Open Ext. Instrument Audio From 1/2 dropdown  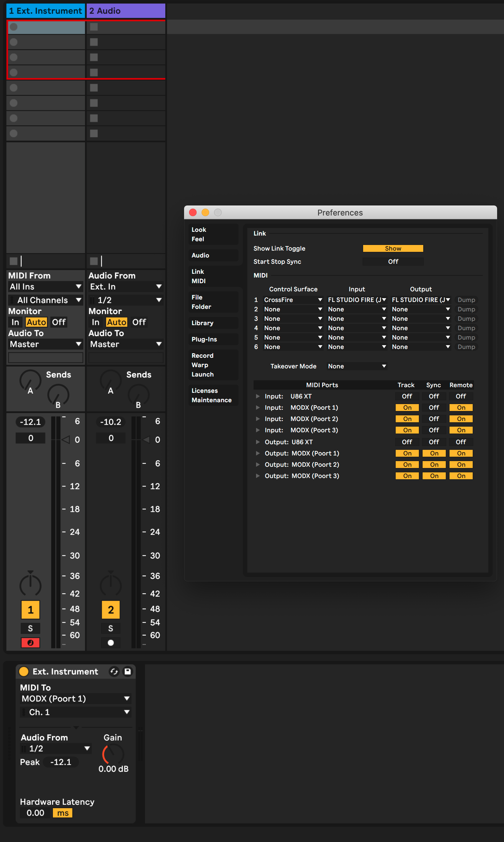pos(56,749)
